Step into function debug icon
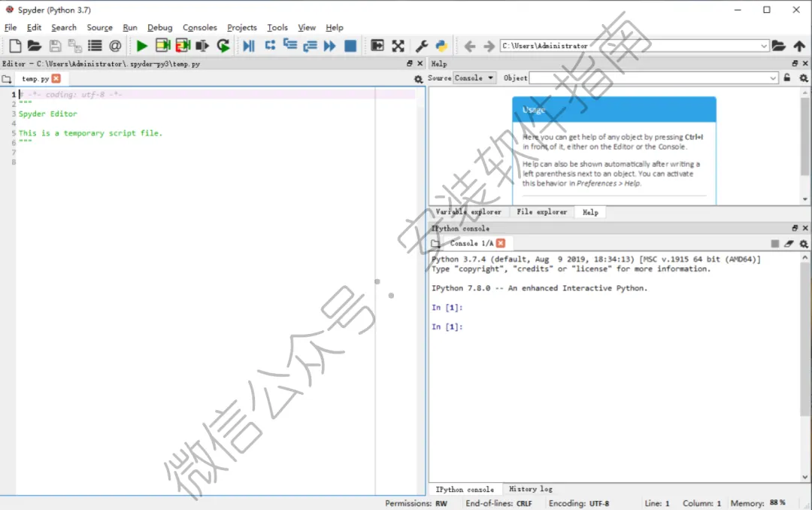The width and height of the screenshot is (812, 510). point(290,46)
